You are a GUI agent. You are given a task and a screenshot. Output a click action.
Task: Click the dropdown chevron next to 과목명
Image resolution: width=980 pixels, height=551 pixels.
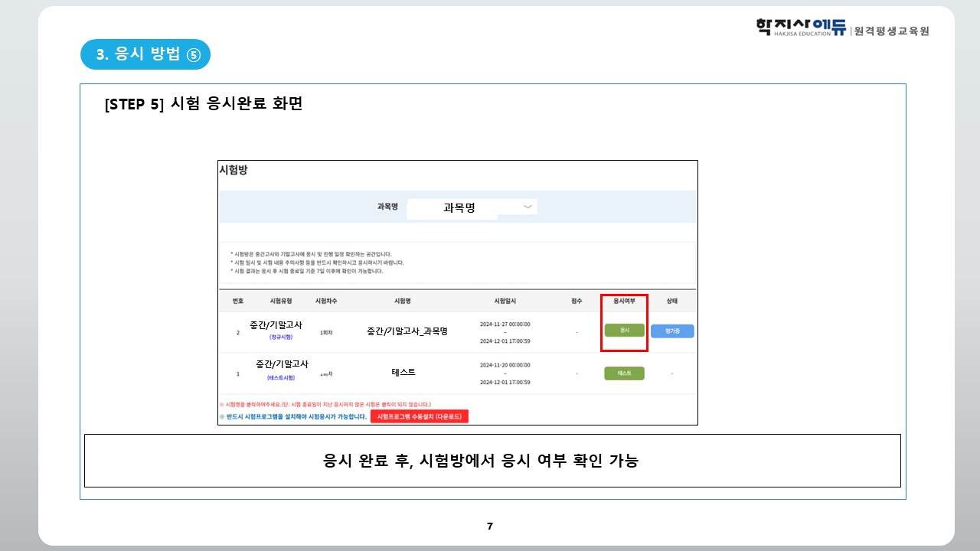point(528,207)
